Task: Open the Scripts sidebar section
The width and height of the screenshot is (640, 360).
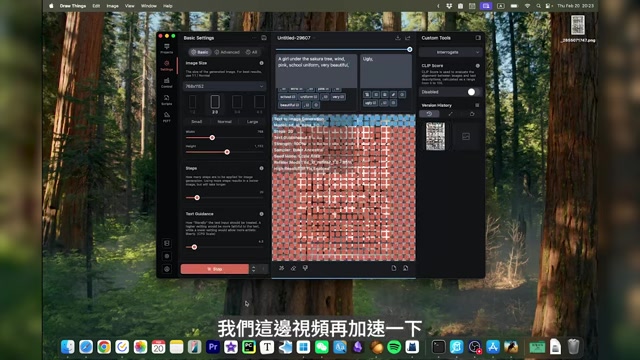Action: (167, 100)
